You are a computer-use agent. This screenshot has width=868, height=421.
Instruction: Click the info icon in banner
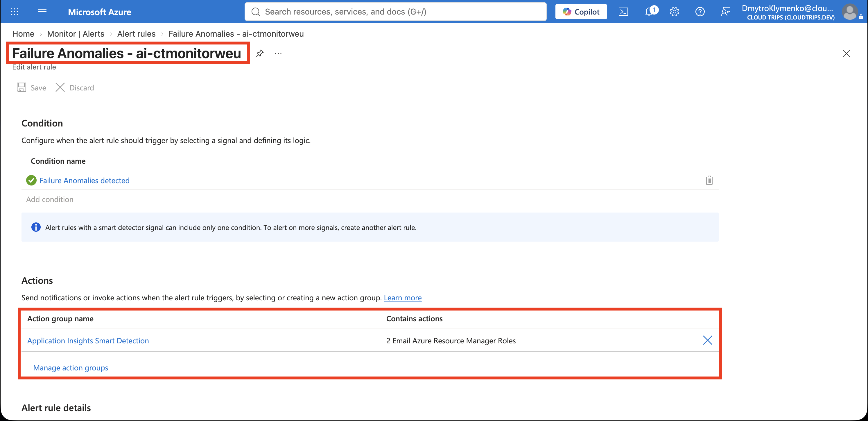(x=36, y=227)
